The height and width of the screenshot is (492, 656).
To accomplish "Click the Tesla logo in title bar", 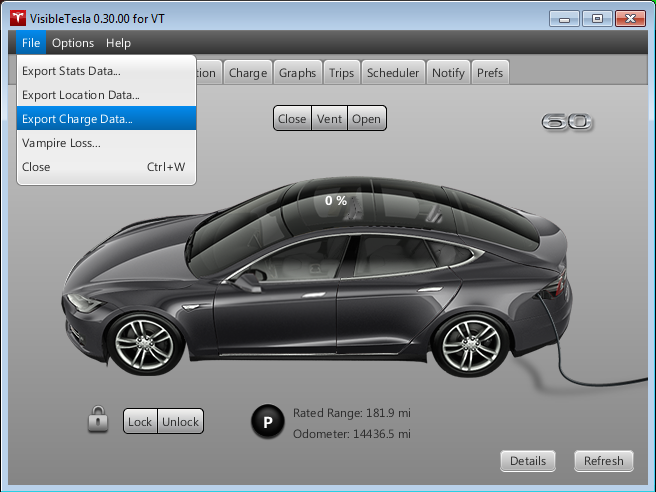I will click(18, 18).
